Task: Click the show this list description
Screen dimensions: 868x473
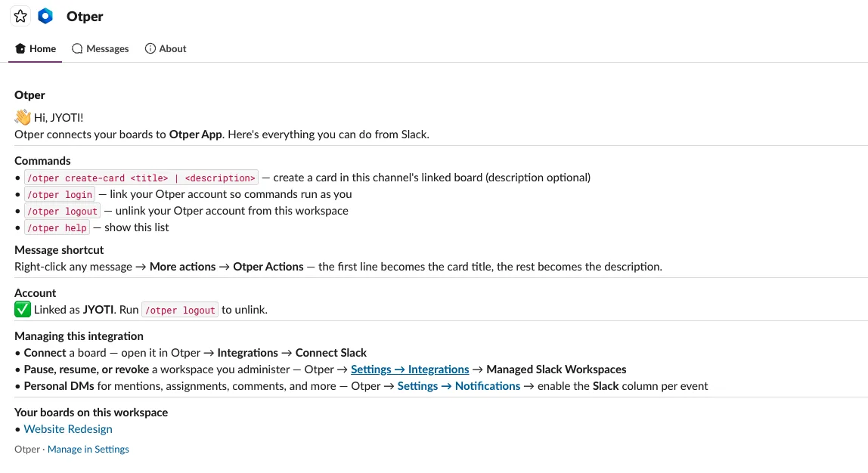Action: click(x=137, y=228)
